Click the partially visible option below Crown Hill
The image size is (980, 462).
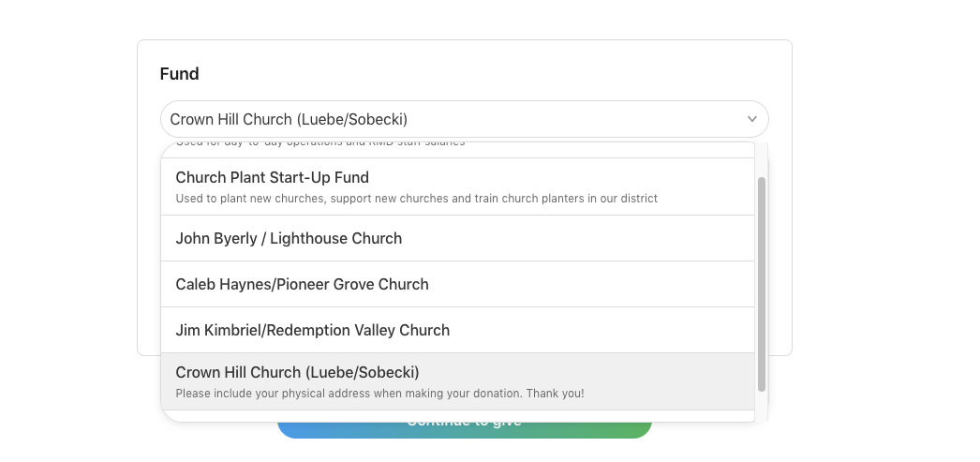coord(457,416)
